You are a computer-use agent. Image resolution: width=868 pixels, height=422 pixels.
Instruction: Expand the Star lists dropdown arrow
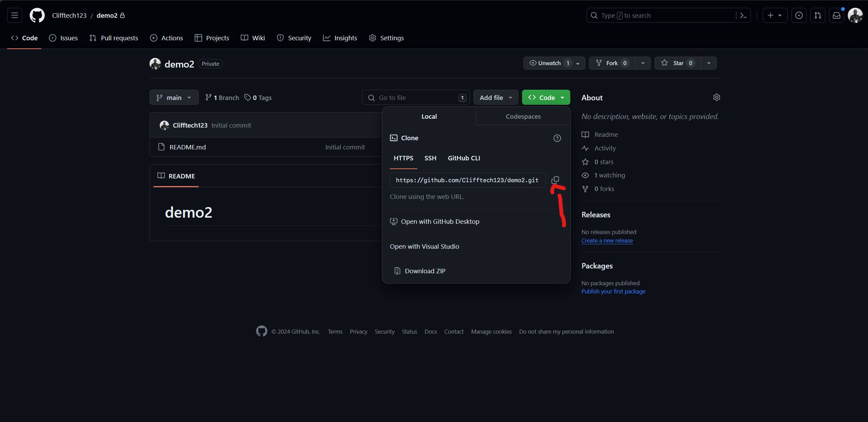point(709,63)
